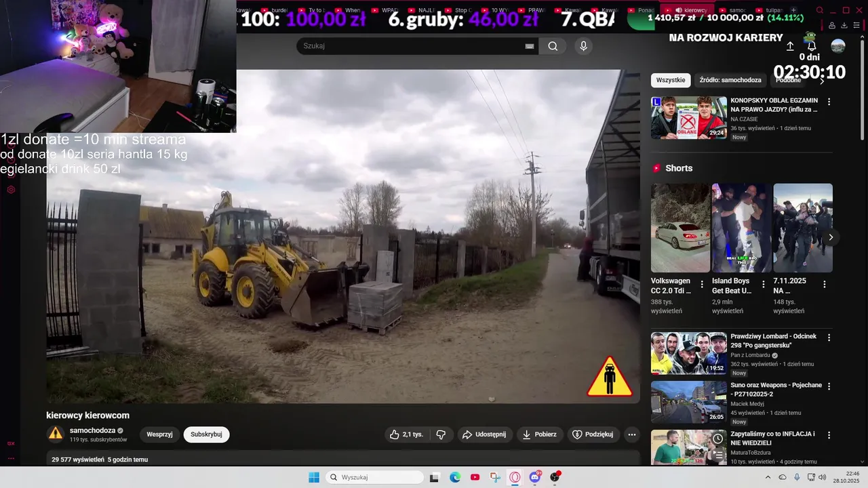
Task: Open Task View on taskbar
Action: (x=435, y=477)
